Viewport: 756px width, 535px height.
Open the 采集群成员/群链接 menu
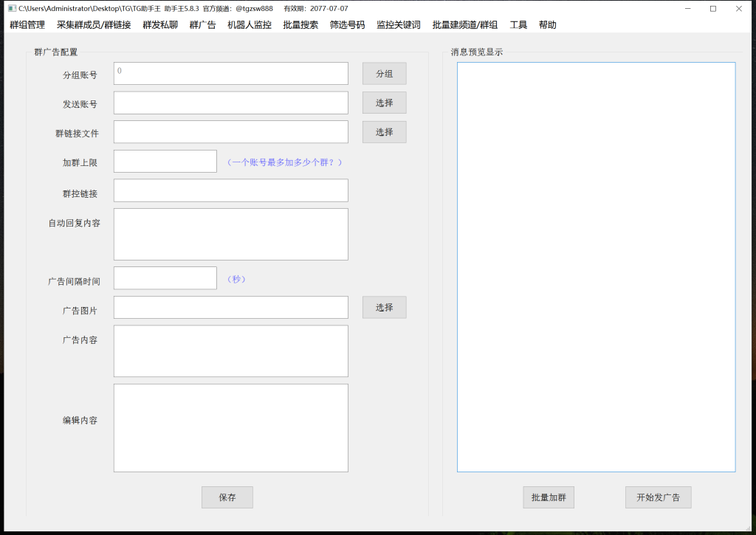(x=94, y=25)
